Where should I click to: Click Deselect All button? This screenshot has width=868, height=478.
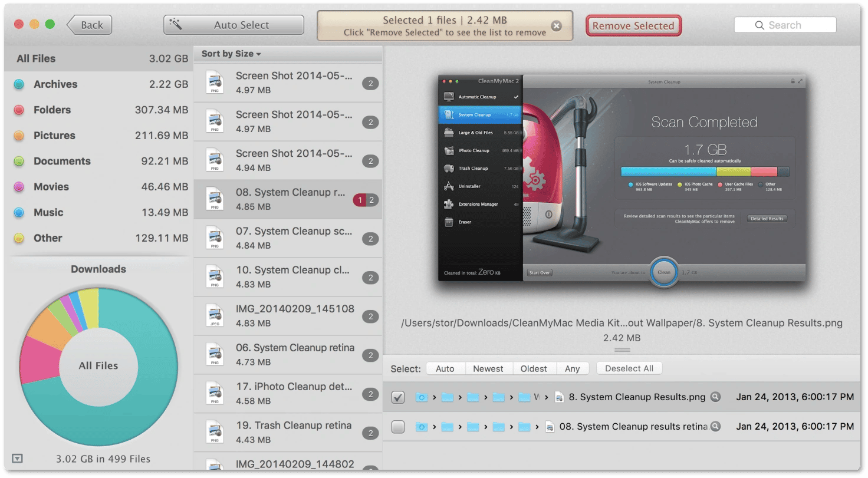pyautogui.click(x=629, y=368)
